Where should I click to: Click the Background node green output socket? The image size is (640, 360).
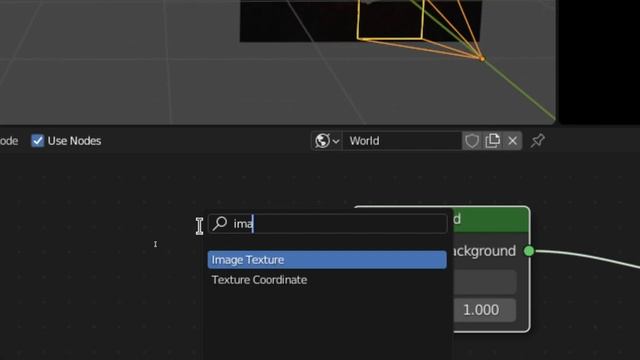click(x=529, y=251)
